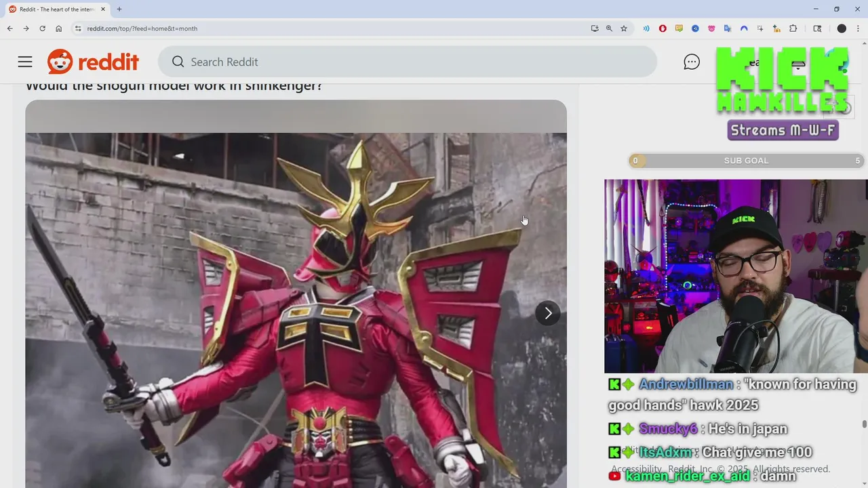Screen dimensions: 868x488
Task: Select kamen_rider_ex_aid's username in chat
Action: tap(688, 476)
